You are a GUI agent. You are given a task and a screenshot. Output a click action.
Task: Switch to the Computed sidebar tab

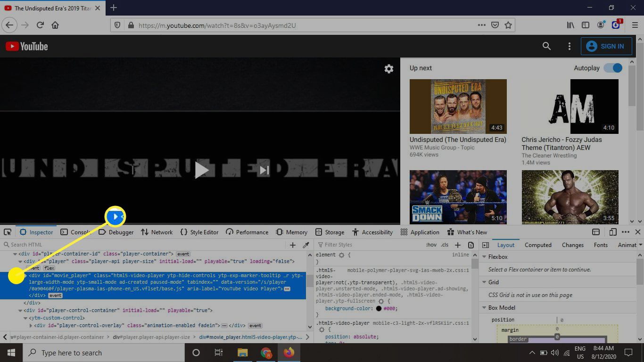[x=538, y=245]
